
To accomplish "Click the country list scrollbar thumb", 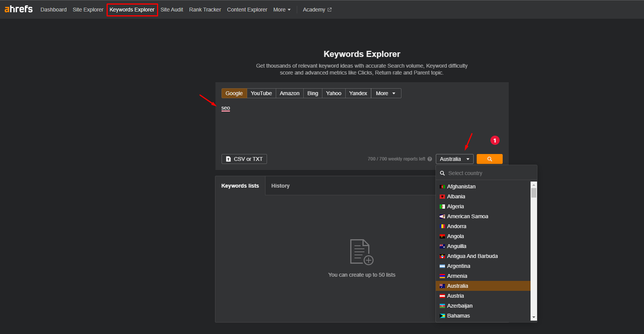I will click(x=534, y=193).
